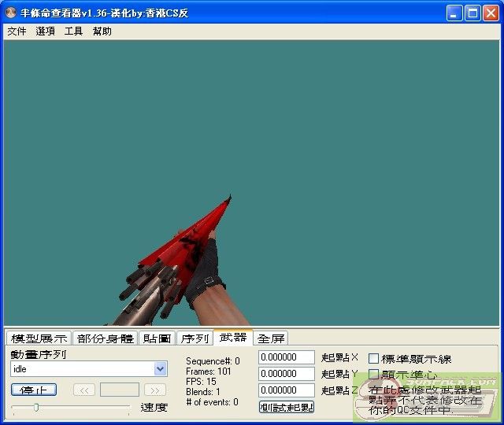The image size is (504, 425).
Task: Switch to the 全屏 tab
Action: point(271,338)
